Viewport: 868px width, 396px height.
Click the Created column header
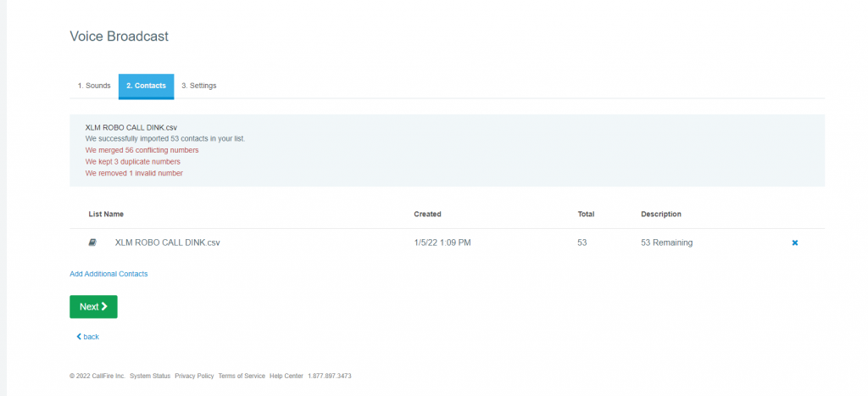click(427, 215)
